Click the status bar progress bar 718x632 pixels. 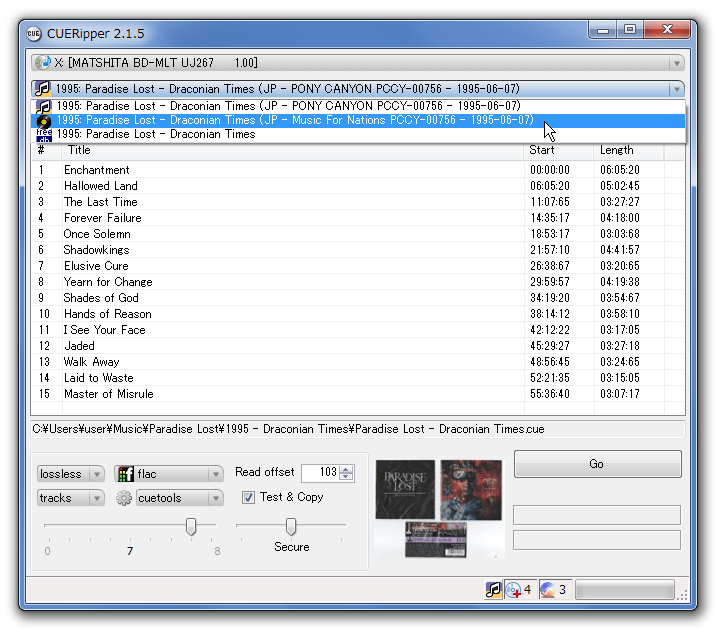pos(625,590)
